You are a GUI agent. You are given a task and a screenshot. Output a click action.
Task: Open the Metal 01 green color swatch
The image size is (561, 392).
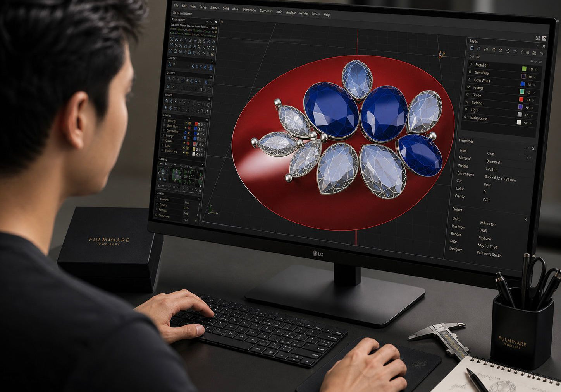(x=524, y=68)
